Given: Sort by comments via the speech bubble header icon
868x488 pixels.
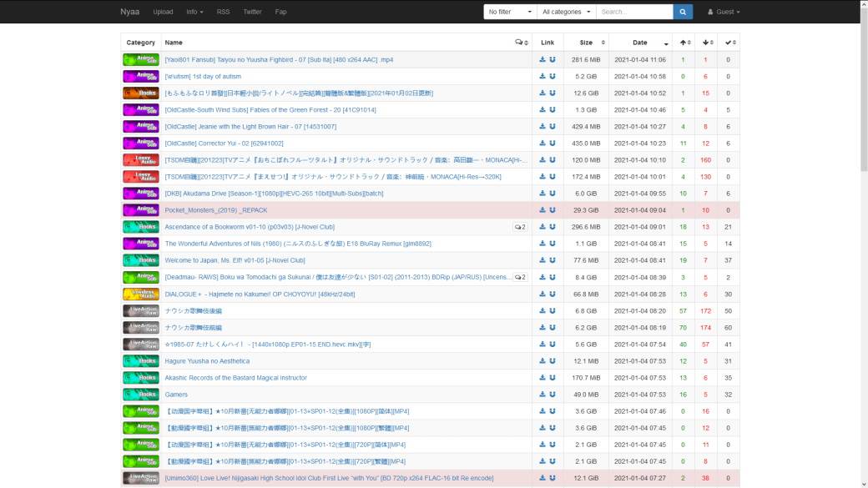Looking at the screenshot, I should click(517, 43).
